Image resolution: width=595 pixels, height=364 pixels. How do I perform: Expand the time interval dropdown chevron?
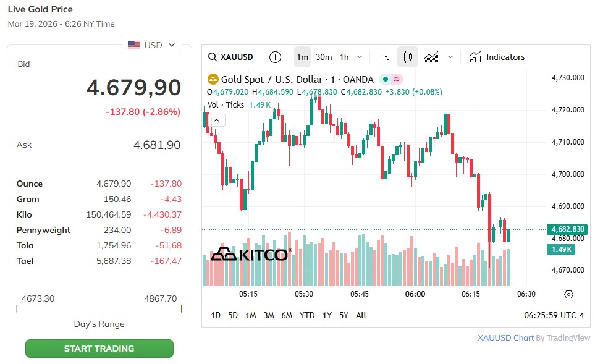pos(360,57)
